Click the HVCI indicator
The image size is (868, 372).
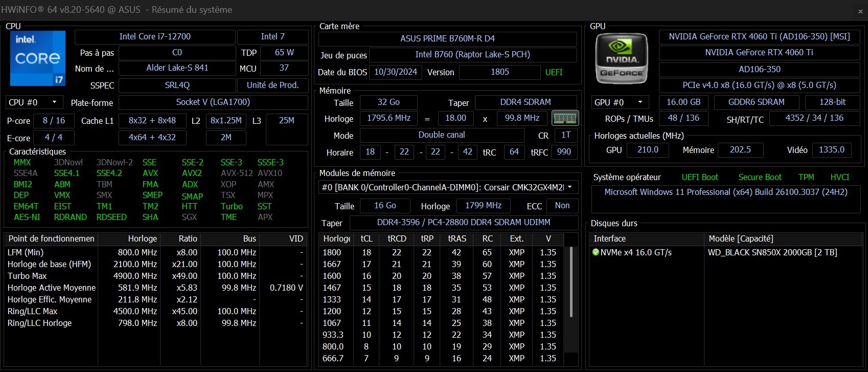tap(840, 177)
